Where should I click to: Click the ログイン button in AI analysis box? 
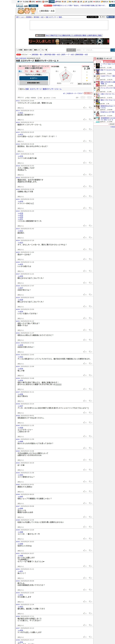tap(34, 78)
